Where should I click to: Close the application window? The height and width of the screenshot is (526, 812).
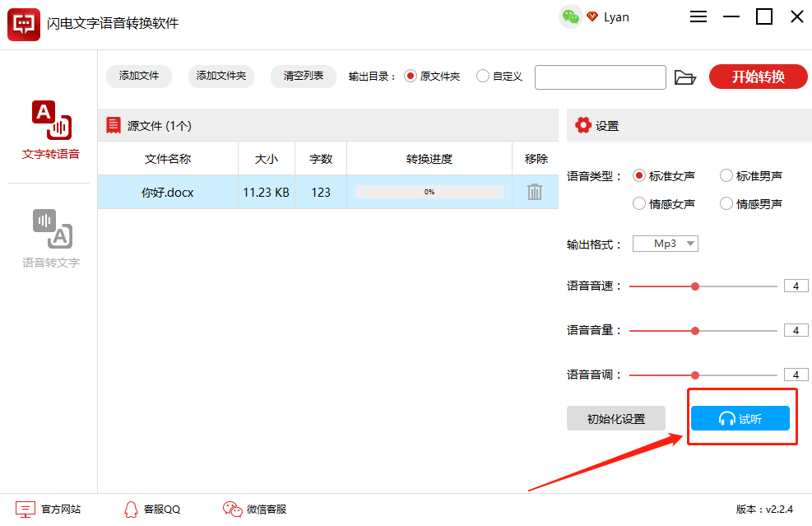[797, 16]
